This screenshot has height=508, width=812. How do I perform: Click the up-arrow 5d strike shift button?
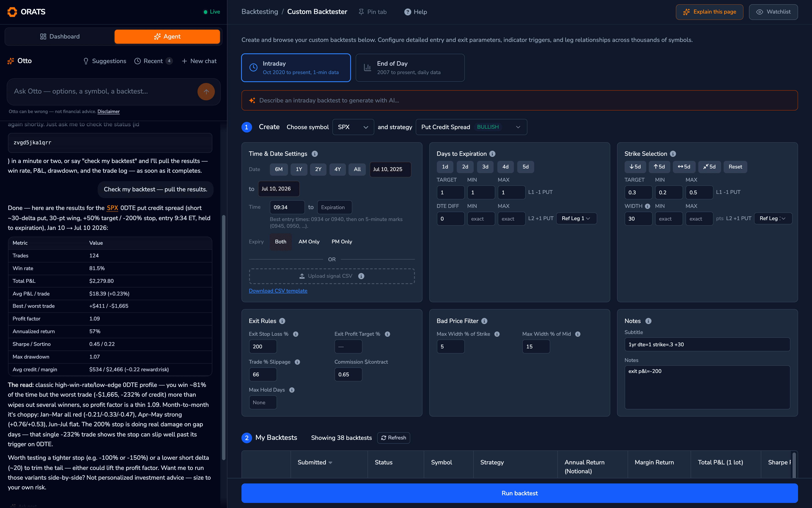click(659, 167)
